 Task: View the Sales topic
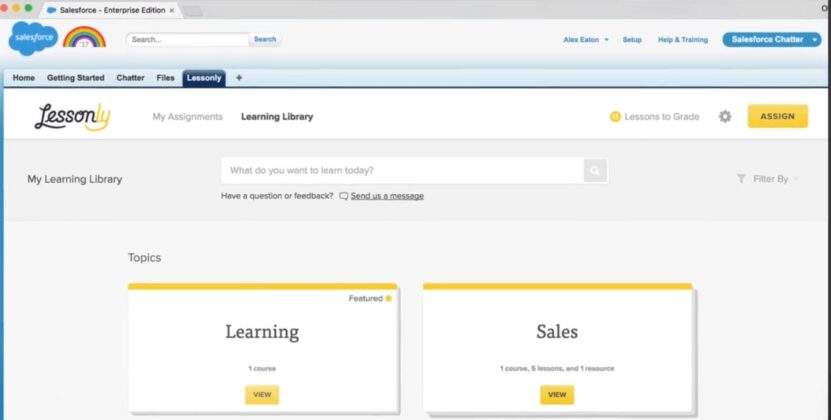tap(557, 395)
